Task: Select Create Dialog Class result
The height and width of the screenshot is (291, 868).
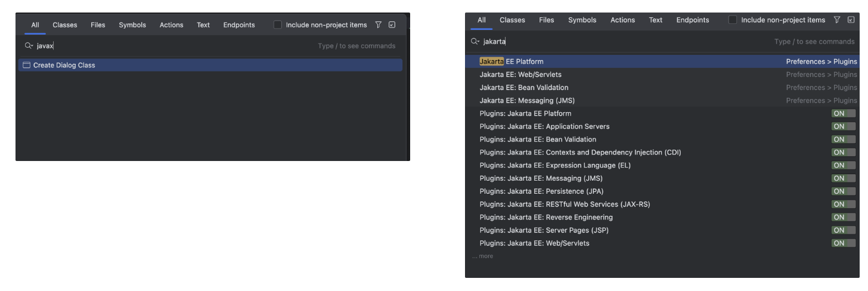Action: 210,65
